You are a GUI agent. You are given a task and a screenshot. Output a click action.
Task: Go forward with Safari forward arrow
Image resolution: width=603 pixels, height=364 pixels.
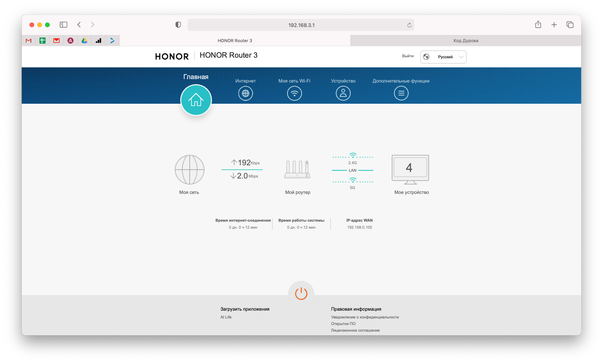click(x=93, y=25)
